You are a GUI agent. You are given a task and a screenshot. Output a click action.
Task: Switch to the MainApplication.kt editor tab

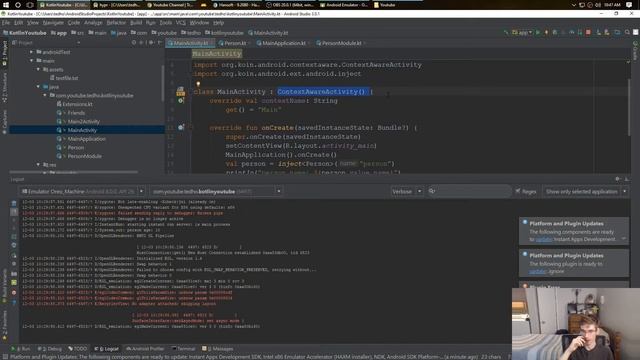click(283, 43)
